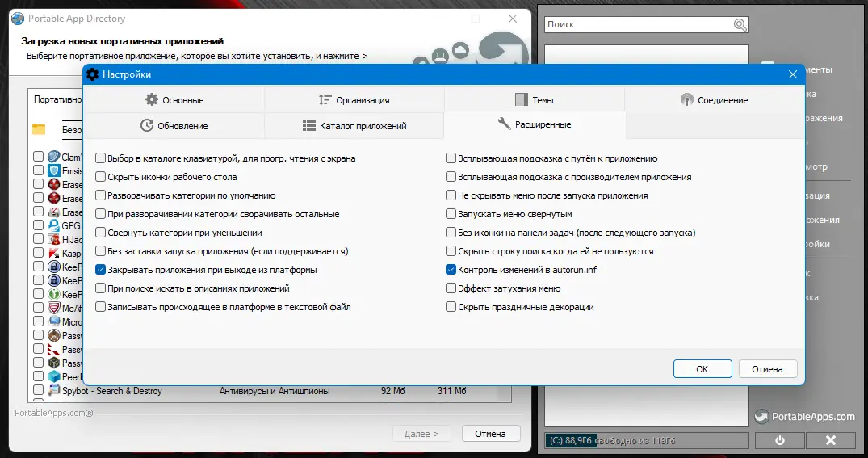The width and height of the screenshot is (868, 458).
Task: Click the PortableApps.com logo icon in menu
Action: (x=762, y=417)
